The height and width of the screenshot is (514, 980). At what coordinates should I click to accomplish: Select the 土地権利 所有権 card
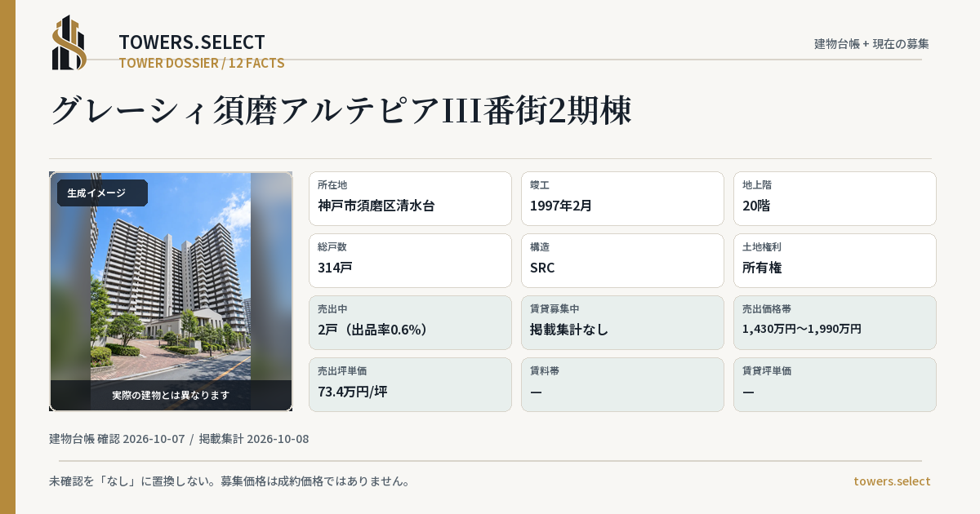[x=835, y=260]
